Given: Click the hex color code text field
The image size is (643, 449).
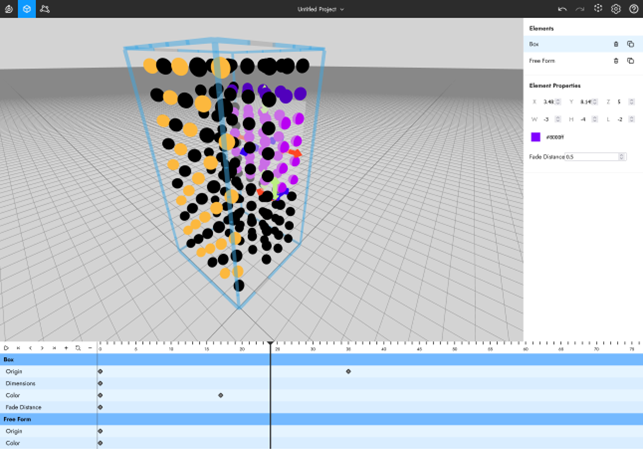Looking at the screenshot, I should coord(556,137).
